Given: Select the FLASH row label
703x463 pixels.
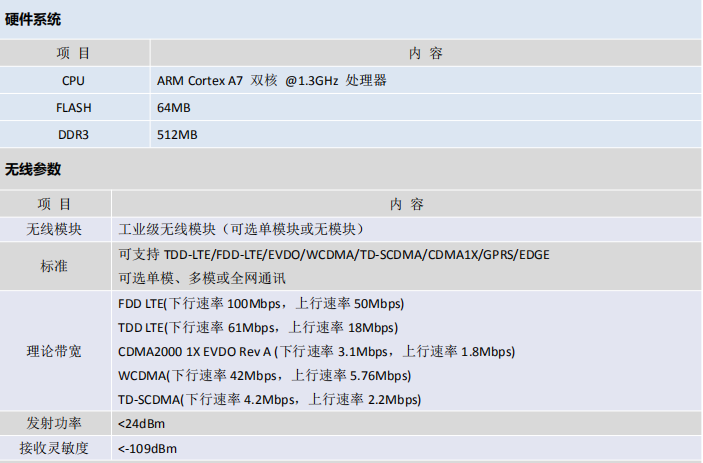Looking at the screenshot, I should 73,107.
